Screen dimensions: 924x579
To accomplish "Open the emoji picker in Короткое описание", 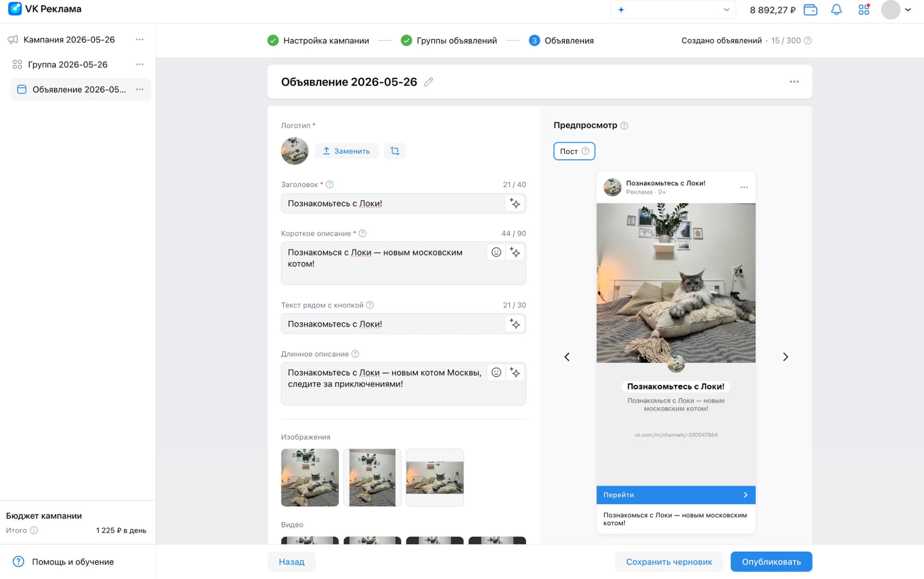I will (496, 252).
